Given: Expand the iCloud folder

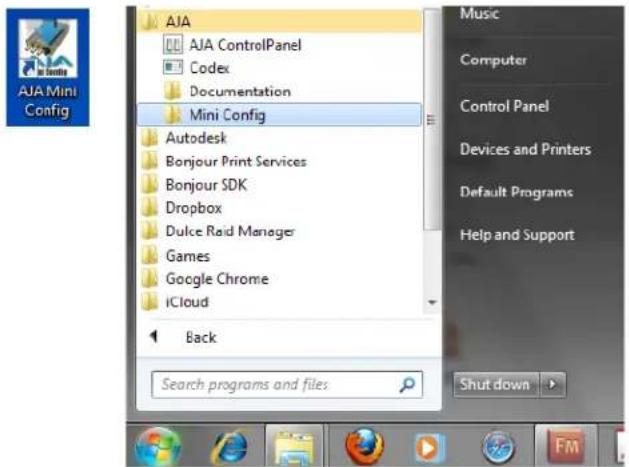Looking at the screenshot, I should (175, 302).
